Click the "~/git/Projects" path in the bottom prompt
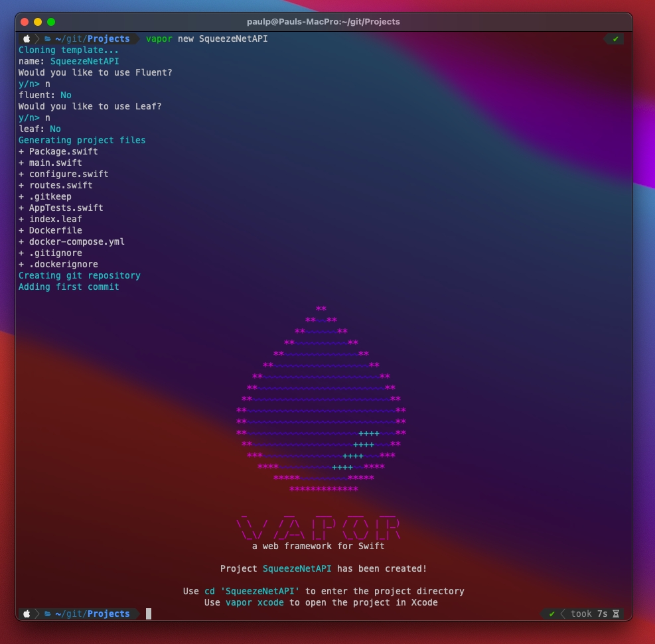655x644 pixels. tap(92, 614)
